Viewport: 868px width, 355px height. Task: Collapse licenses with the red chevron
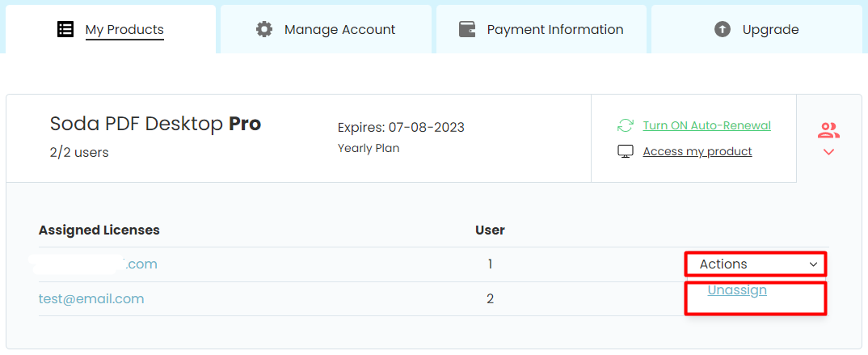click(x=828, y=152)
